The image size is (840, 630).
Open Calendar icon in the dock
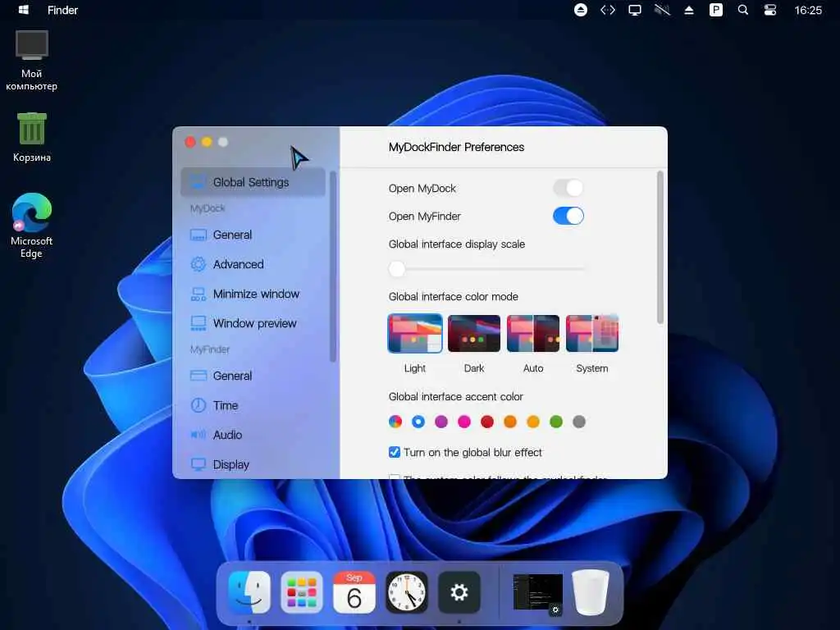(x=354, y=592)
